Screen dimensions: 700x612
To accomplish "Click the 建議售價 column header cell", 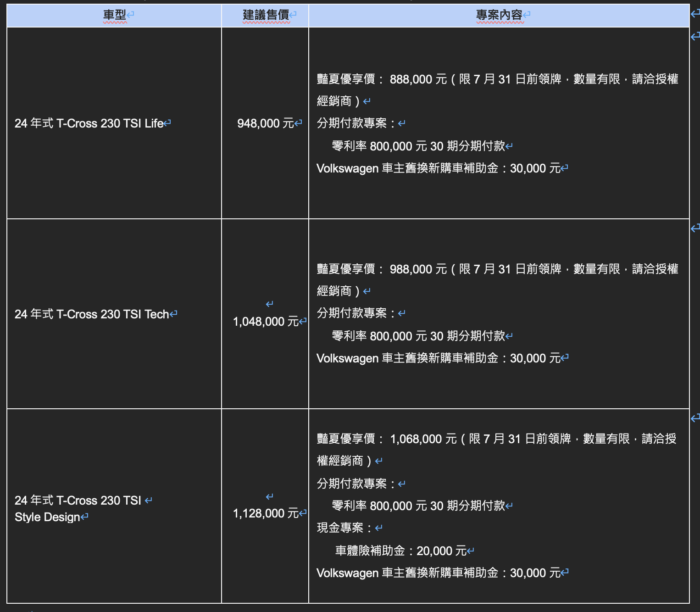I will coord(266,15).
